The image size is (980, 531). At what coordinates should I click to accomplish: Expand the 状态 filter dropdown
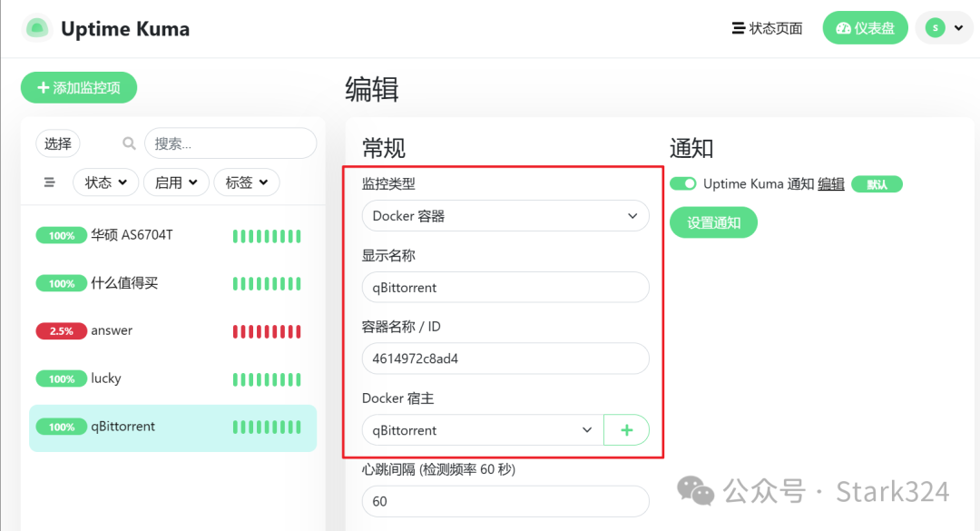click(105, 182)
